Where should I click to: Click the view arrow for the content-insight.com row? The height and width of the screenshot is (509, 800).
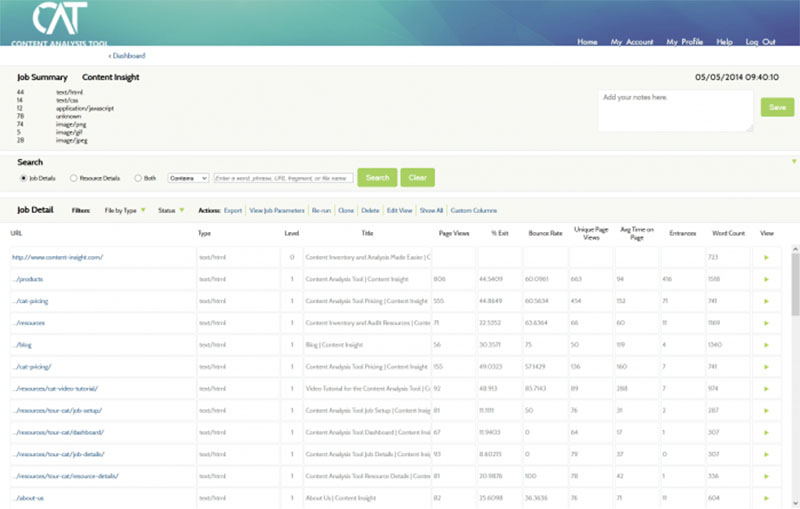pyautogui.click(x=767, y=257)
